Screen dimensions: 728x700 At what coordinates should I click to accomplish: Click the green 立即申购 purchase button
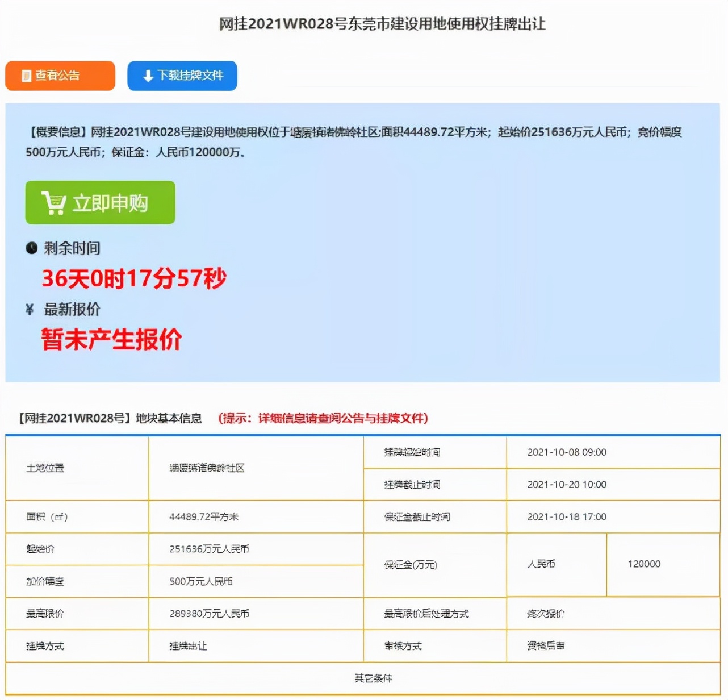click(x=99, y=202)
